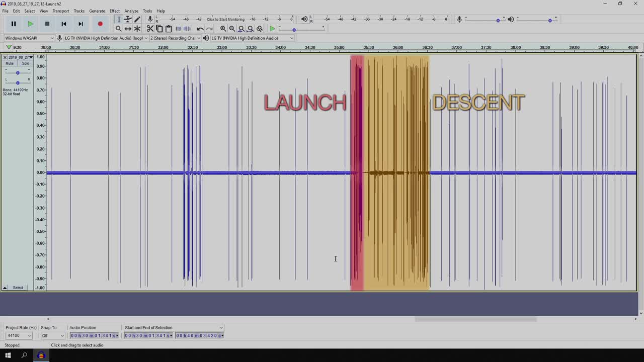Skip to end of the track
Screen dimensions: 644x362
tap(80, 24)
